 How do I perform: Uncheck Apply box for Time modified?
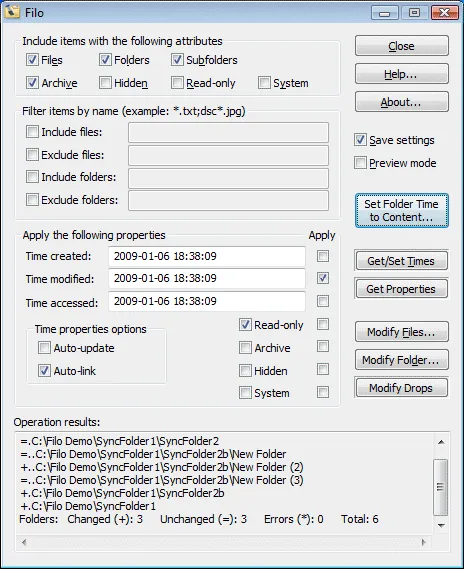pyautogui.click(x=323, y=278)
